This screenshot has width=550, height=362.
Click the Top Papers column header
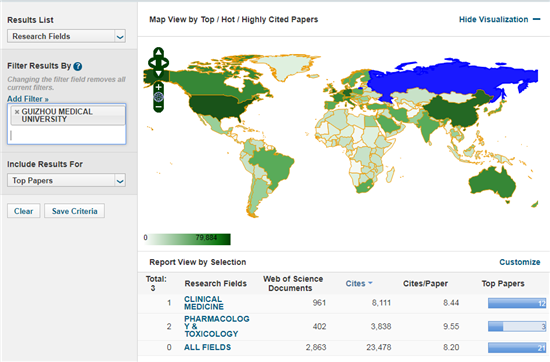pyautogui.click(x=503, y=283)
